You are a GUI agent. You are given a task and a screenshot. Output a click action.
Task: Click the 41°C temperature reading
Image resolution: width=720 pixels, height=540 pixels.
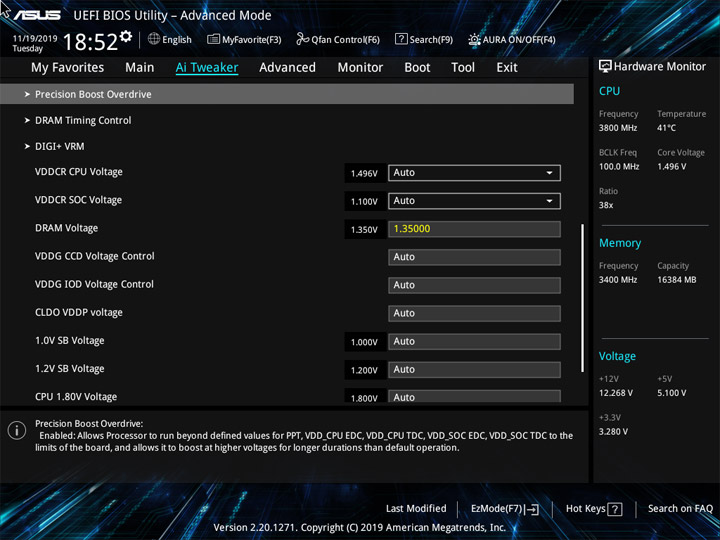(666, 128)
